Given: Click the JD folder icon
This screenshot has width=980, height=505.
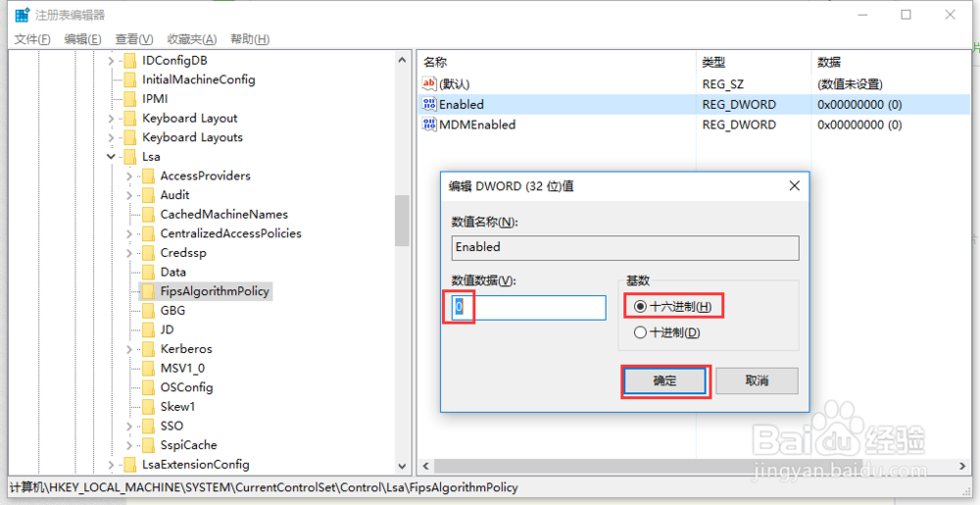Looking at the screenshot, I should pyautogui.click(x=148, y=330).
